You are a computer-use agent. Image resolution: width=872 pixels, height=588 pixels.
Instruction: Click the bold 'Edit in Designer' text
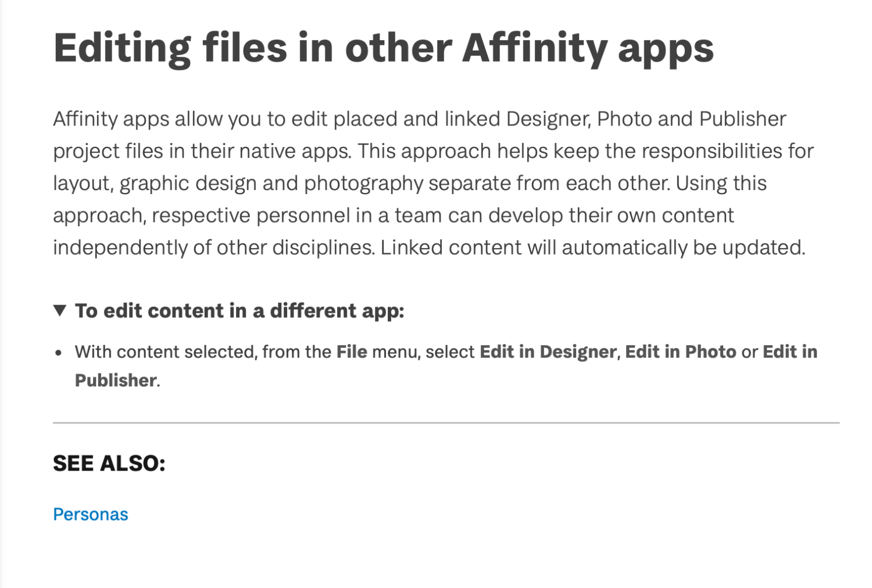548,352
